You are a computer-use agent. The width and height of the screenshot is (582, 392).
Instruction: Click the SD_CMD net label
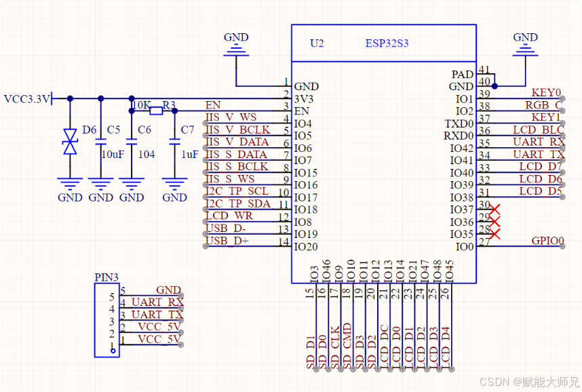tap(347, 346)
